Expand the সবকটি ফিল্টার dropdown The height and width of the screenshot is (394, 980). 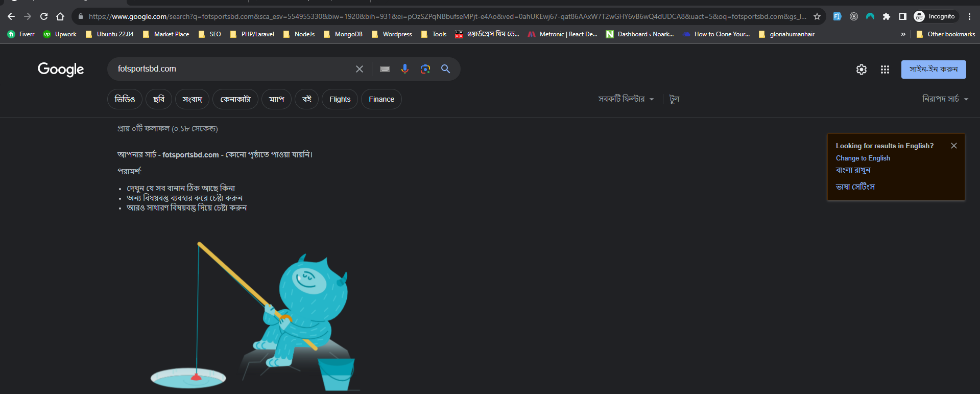click(x=626, y=99)
